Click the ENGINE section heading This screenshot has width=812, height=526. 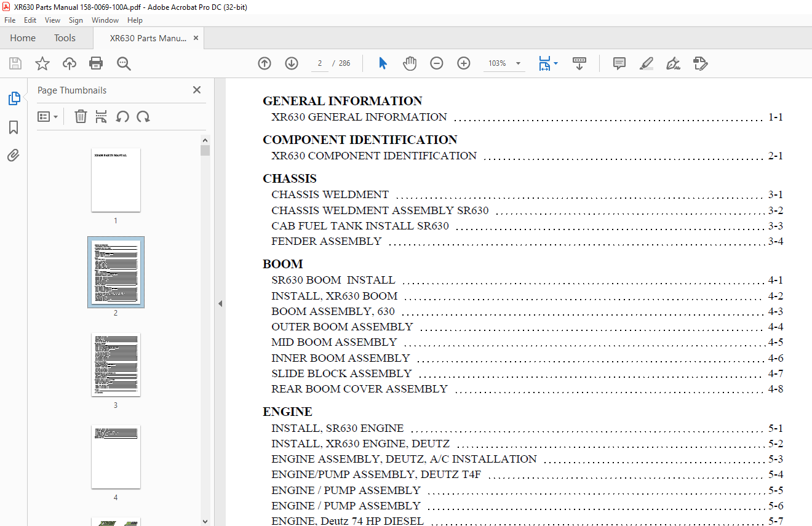point(287,412)
